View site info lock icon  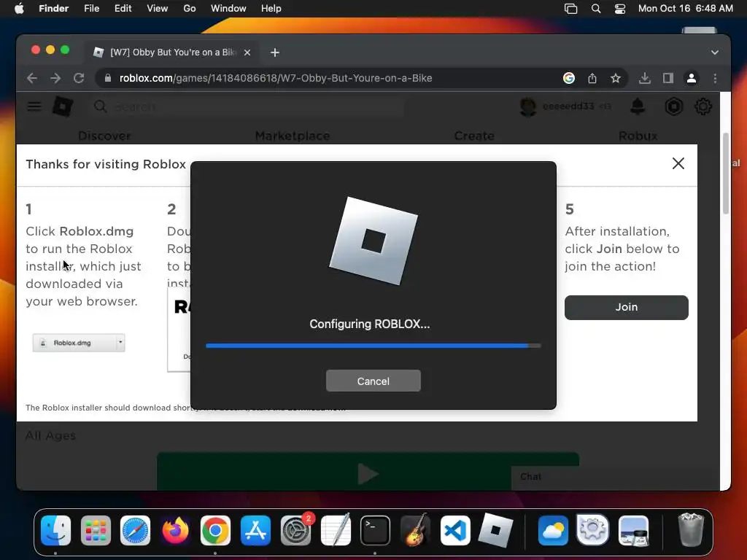pyautogui.click(x=108, y=78)
